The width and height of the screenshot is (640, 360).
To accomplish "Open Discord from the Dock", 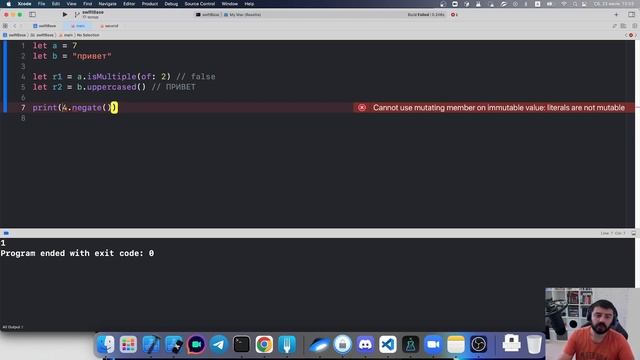I will 365,344.
